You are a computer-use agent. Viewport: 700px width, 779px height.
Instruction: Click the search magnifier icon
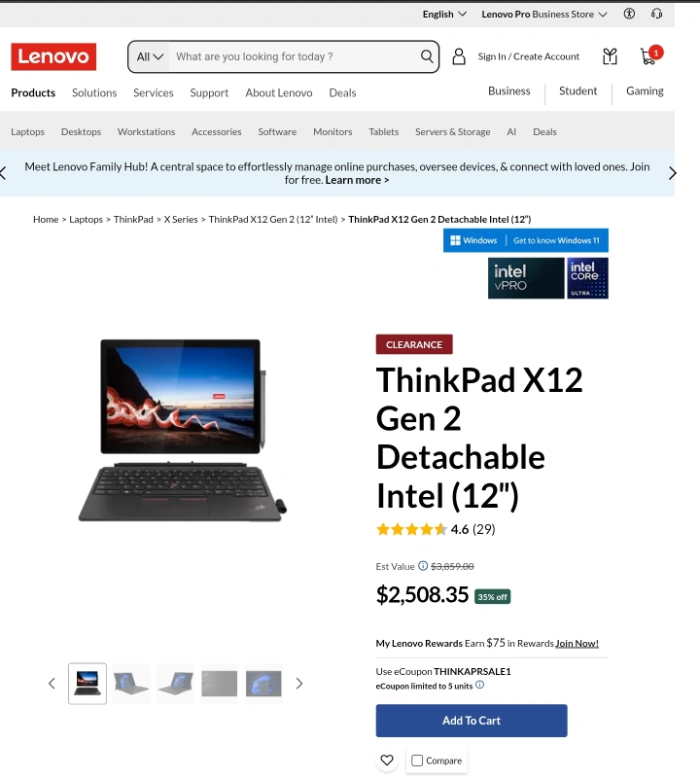tap(427, 56)
